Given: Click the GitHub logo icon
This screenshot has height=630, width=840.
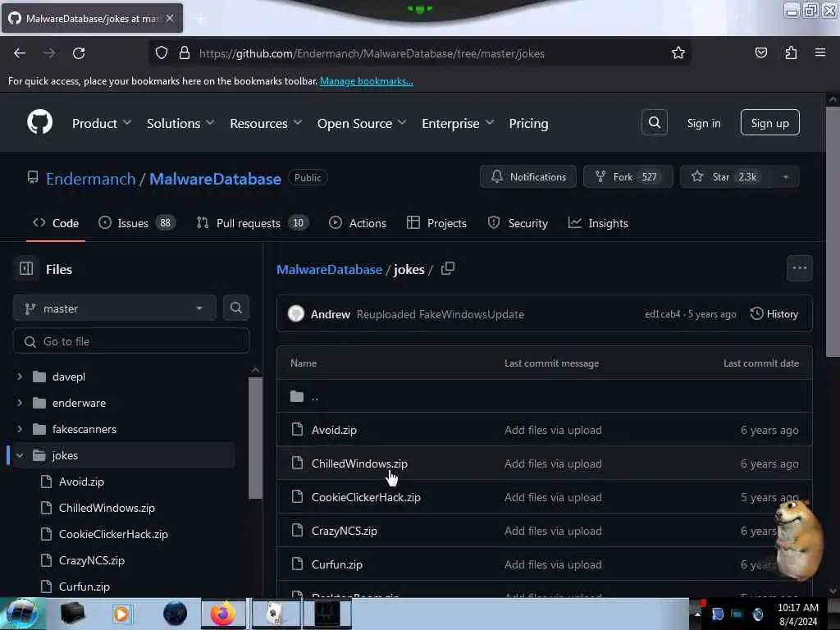Looking at the screenshot, I should coord(39,123).
